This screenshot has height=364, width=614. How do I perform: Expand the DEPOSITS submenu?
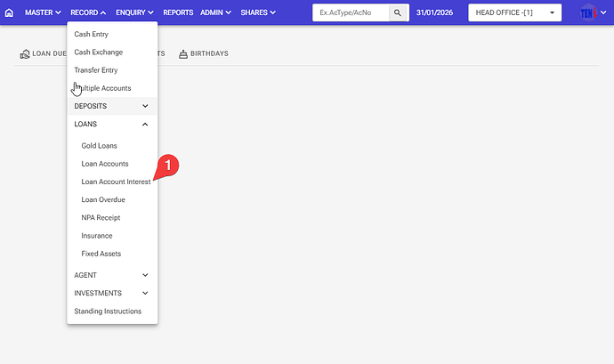112,106
